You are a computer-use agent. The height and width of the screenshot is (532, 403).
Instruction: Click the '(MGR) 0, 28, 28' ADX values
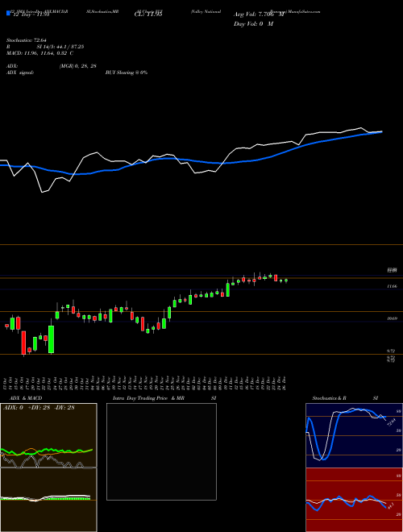(77, 66)
